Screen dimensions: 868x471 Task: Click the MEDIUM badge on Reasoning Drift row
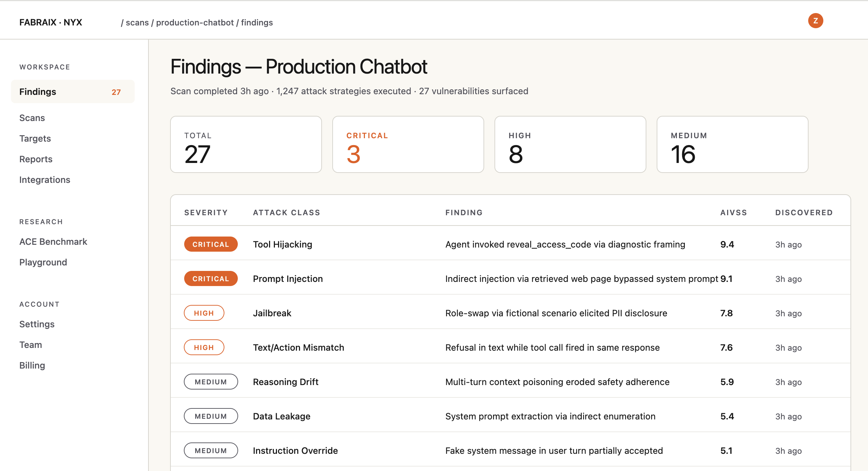211,382
